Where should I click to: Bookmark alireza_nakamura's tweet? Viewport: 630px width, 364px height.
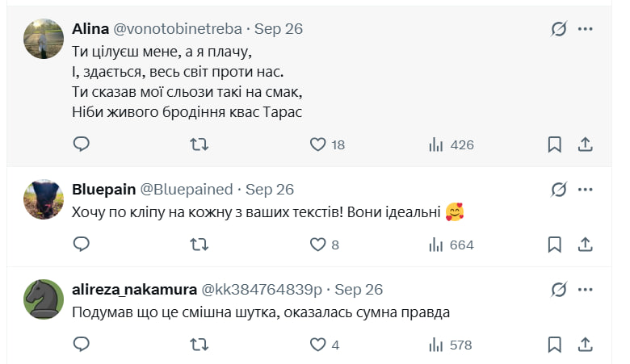[x=555, y=345]
